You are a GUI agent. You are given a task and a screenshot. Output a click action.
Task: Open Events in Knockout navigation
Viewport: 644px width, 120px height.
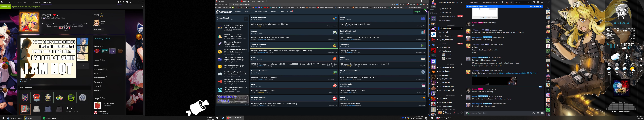274,12
